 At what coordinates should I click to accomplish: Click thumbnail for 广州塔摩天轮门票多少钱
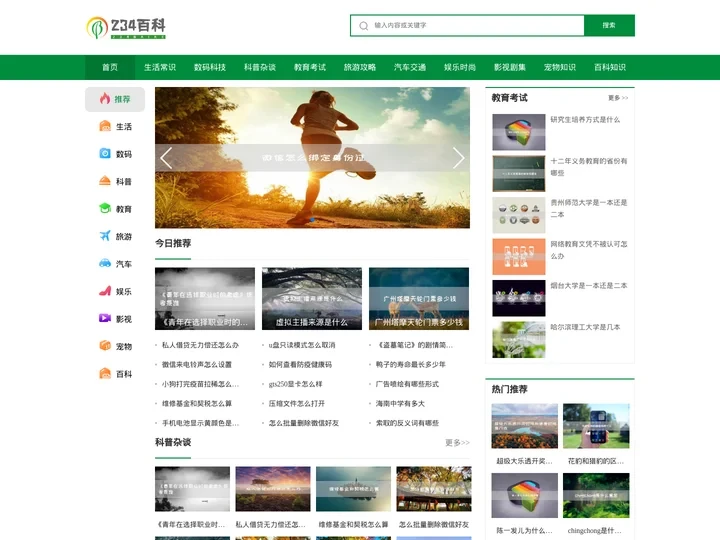point(419,298)
